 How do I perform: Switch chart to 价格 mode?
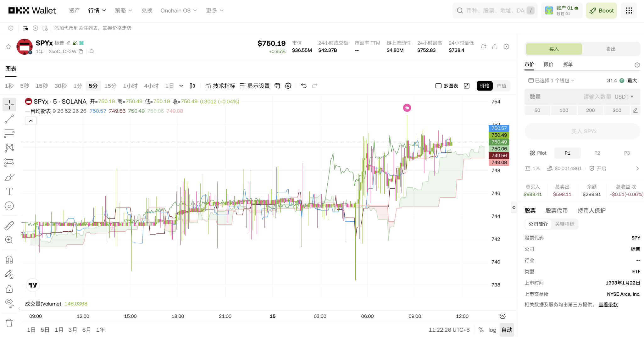point(485,86)
